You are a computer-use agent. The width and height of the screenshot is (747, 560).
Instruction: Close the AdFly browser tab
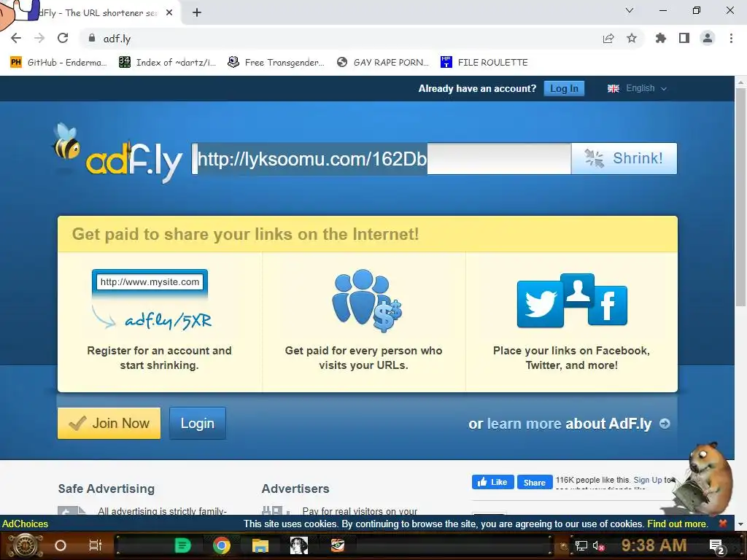pos(169,13)
